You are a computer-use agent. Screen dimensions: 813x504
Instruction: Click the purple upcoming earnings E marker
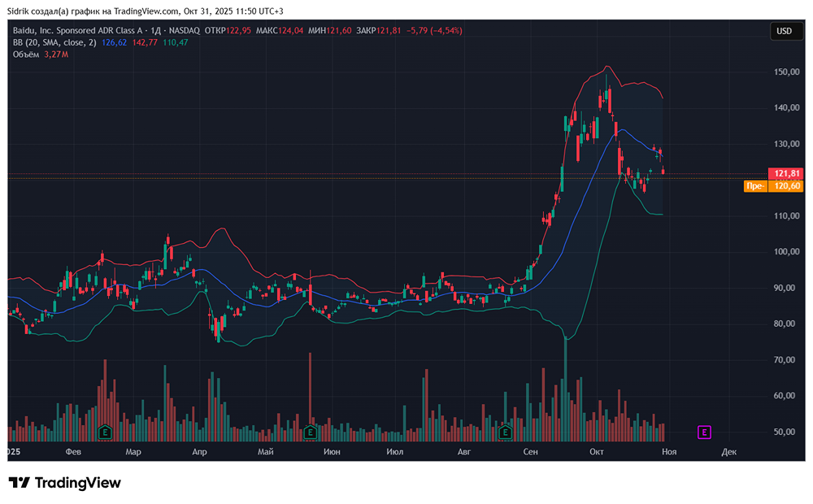(x=705, y=432)
